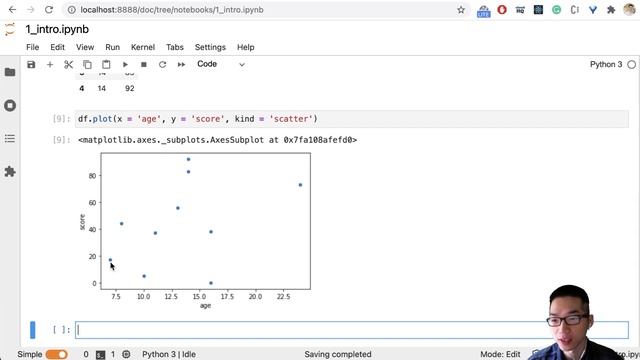Click the red Opera-style extension icon
Image resolution: width=640 pixels, height=360 pixels.
[x=502, y=10]
